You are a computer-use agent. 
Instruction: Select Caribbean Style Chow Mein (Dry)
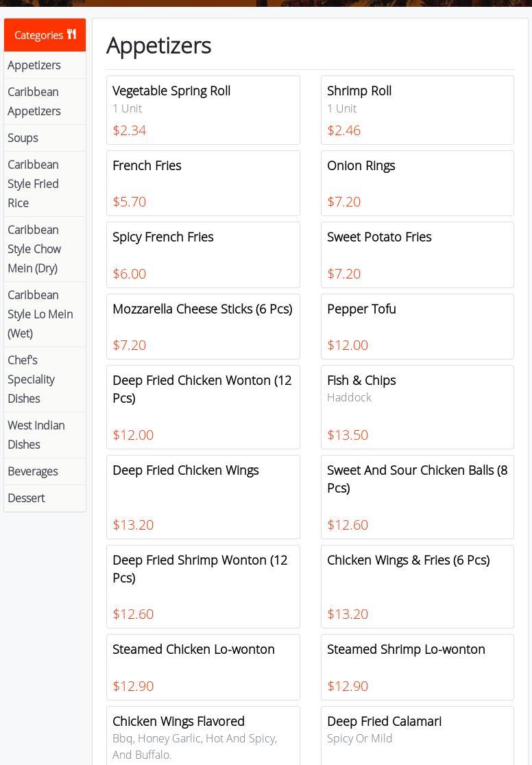tap(34, 249)
